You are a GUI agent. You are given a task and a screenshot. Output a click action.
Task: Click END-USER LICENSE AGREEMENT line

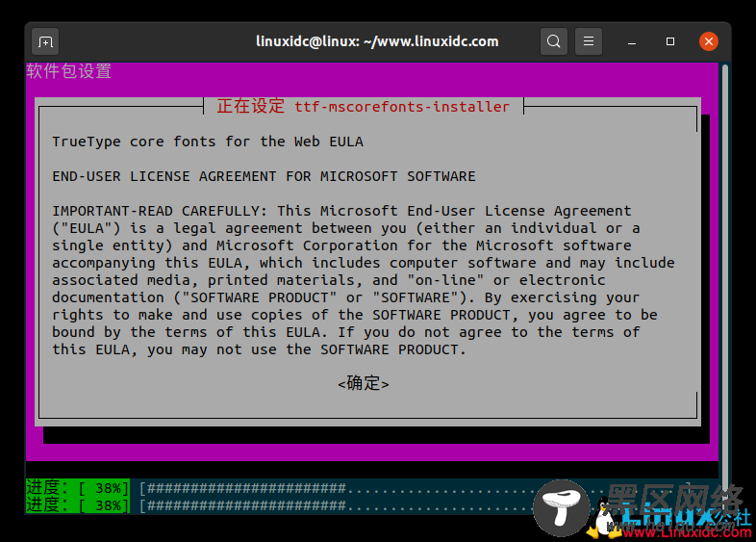pyautogui.click(x=264, y=176)
